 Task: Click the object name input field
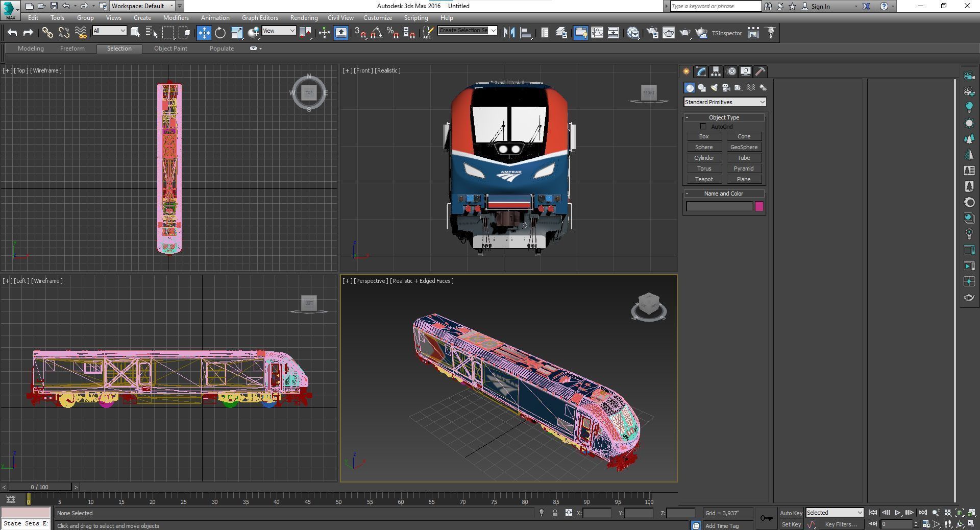tap(719, 206)
